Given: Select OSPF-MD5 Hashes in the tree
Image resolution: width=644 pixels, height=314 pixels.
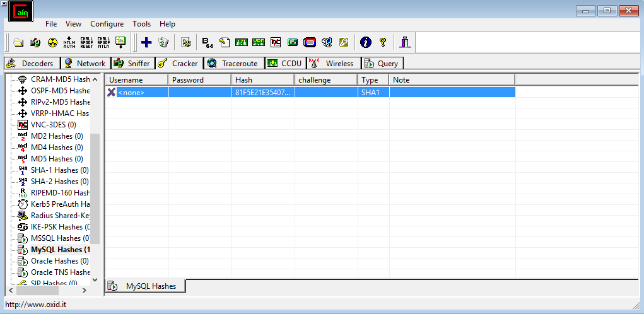Looking at the screenshot, I should tap(61, 91).
